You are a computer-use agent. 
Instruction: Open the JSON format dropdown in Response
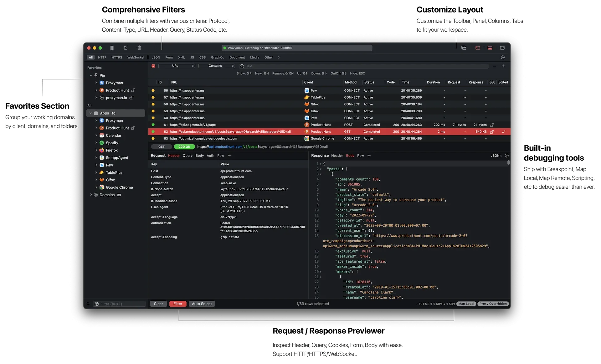pos(496,156)
